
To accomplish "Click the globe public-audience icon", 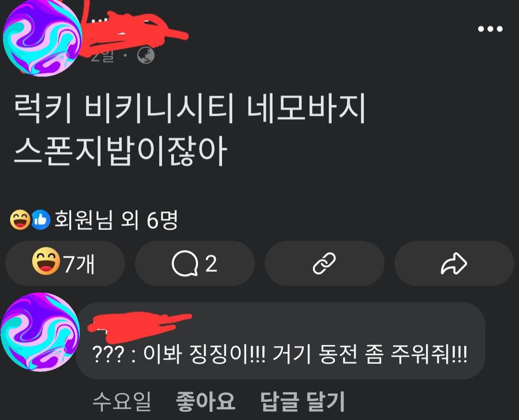I will 146,55.
